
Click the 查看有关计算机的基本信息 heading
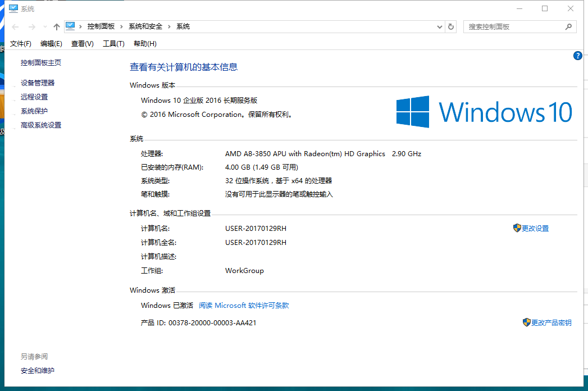(184, 67)
